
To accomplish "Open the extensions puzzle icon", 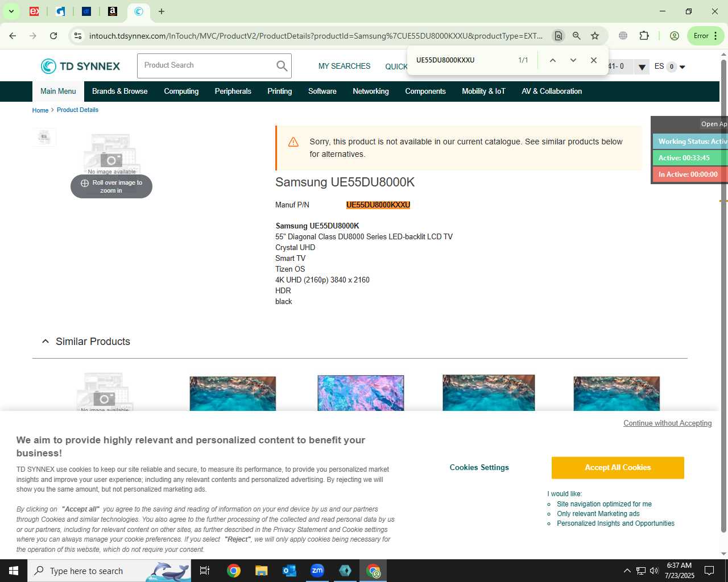I will [x=644, y=36].
